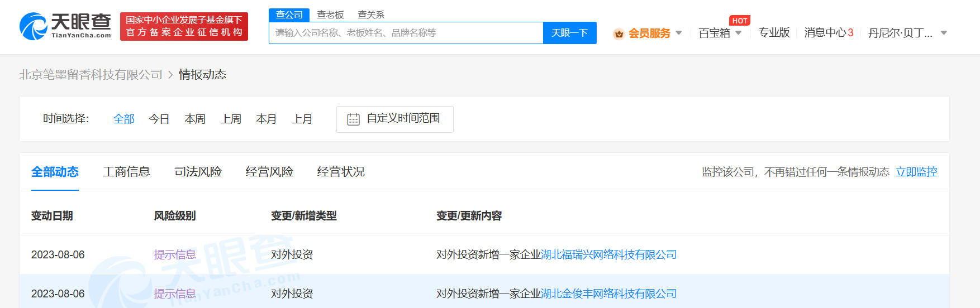Click date 2023-08-06 in the 湖北金俊丰 row
The height and width of the screenshot is (308, 980).
coord(58,294)
